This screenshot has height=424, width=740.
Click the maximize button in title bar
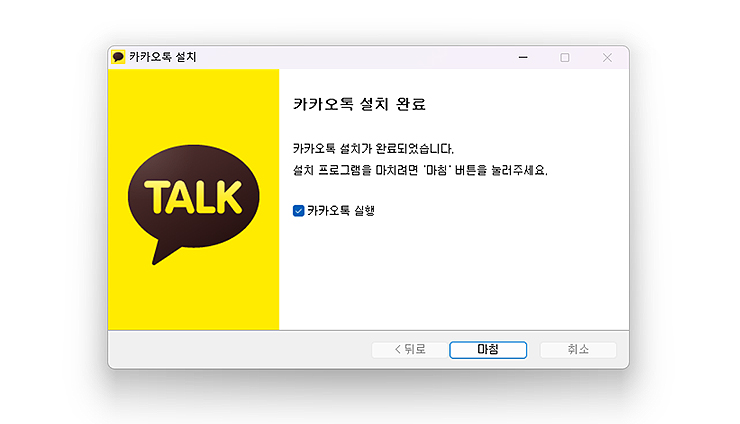[x=564, y=58]
